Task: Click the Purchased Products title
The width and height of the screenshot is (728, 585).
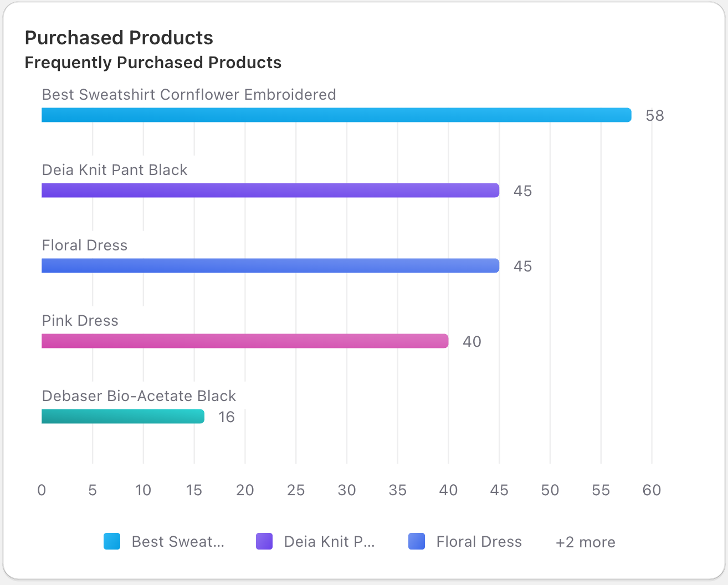Action: point(119,38)
